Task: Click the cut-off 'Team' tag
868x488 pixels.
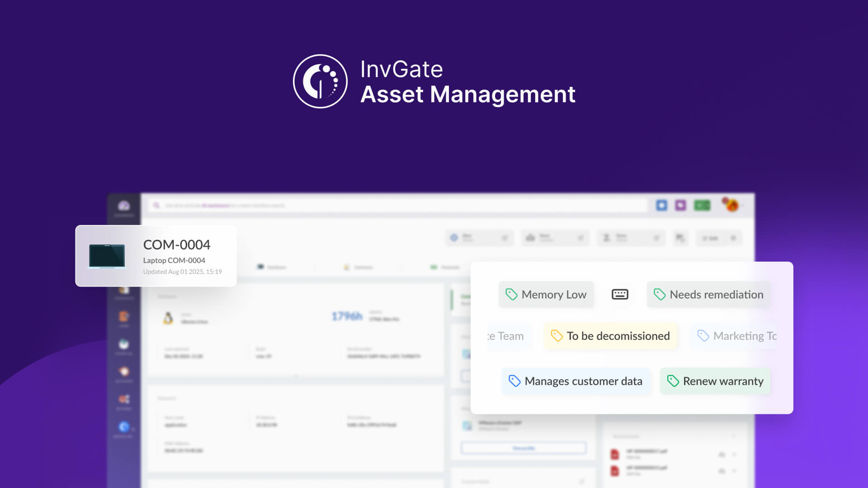Action: click(x=509, y=336)
